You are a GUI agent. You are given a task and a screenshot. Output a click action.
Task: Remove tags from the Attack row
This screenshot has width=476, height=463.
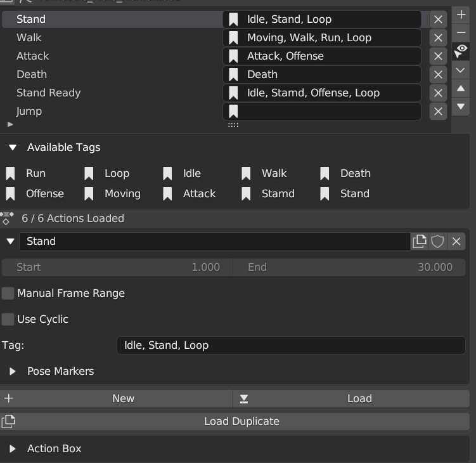(x=438, y=56)
